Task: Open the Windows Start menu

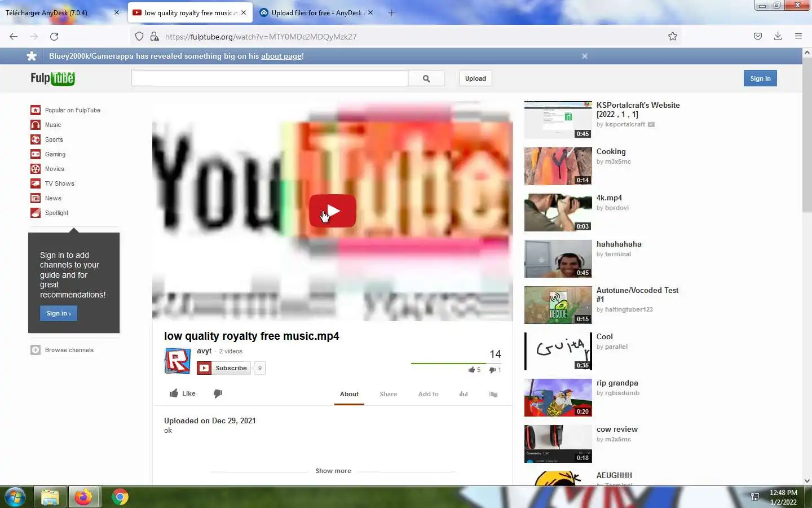Action: point(15,497)
